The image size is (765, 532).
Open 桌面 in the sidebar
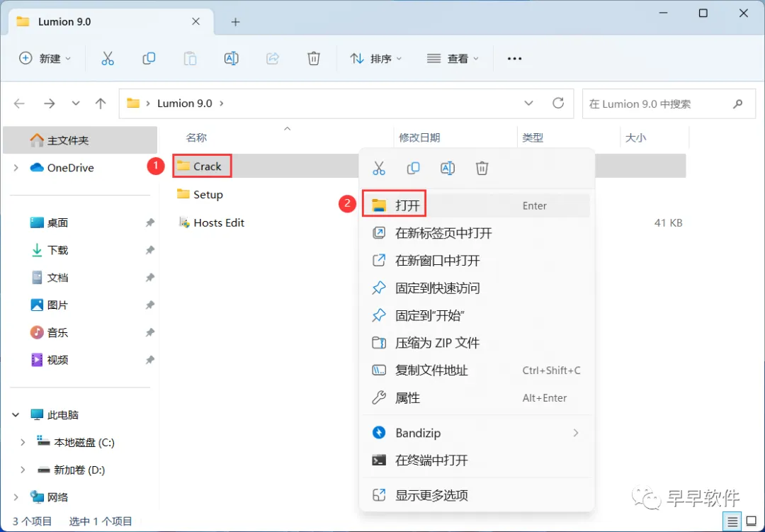80,222
